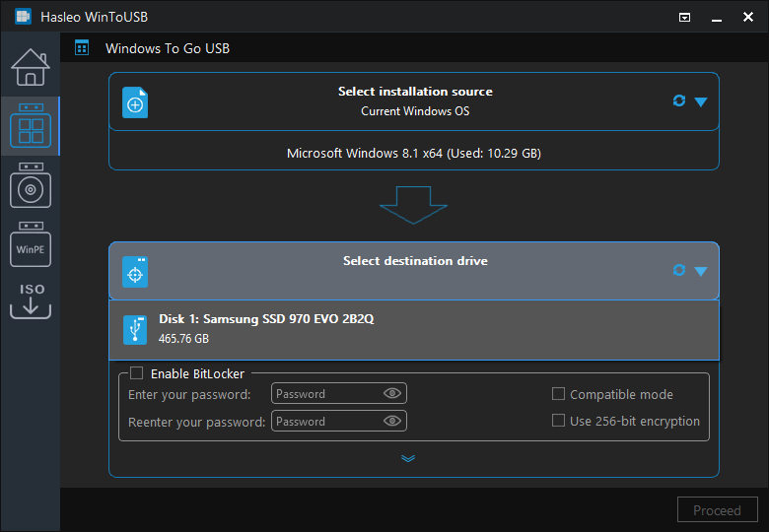The height and width of the screenshot is (532, 769).
Task: Check the Compatible mode option
Action: tap(558, 394)
